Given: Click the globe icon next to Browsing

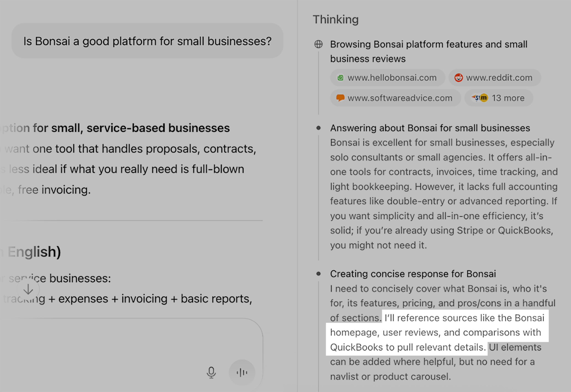Looking at the screenshot, I should click(319, 44).
